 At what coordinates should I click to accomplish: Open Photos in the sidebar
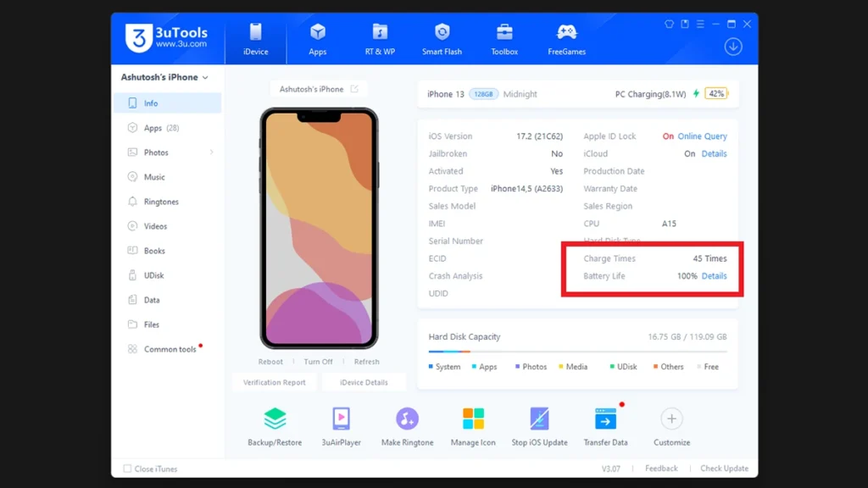point(167,152)
